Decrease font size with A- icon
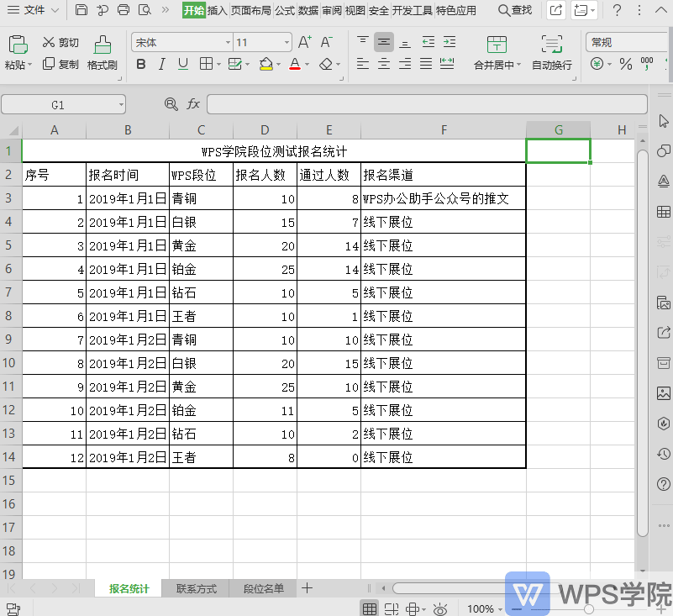The width and height of the screenshot is (673, 616). (x=326, y=42)
